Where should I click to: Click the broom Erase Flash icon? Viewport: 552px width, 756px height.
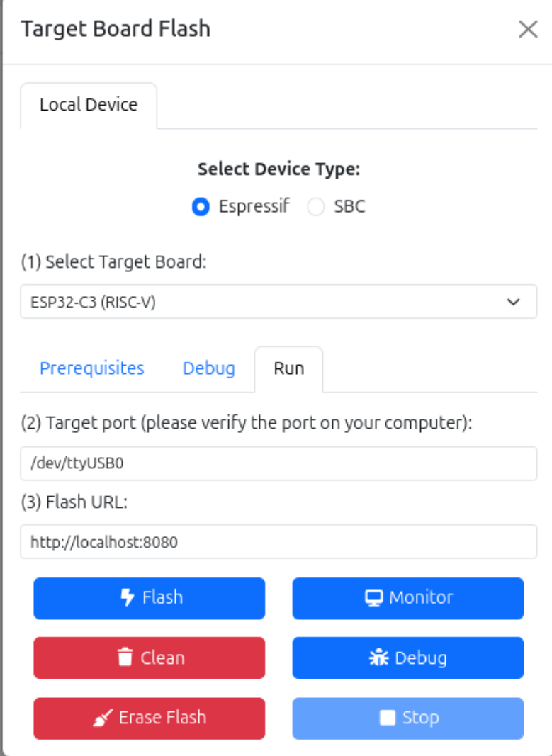(x=103, y=718)
